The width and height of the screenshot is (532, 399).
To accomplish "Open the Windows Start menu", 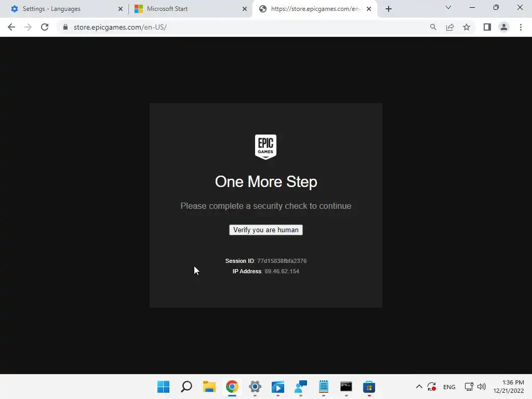I will 163,387.
